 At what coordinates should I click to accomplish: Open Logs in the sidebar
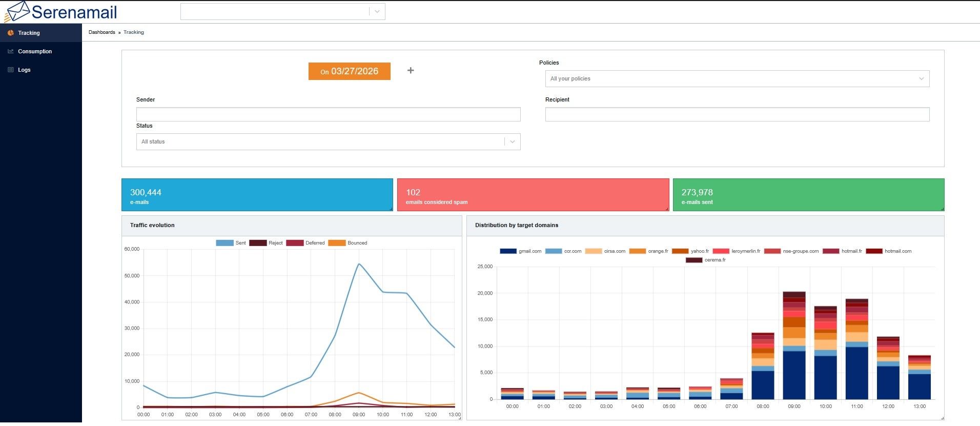24,70
